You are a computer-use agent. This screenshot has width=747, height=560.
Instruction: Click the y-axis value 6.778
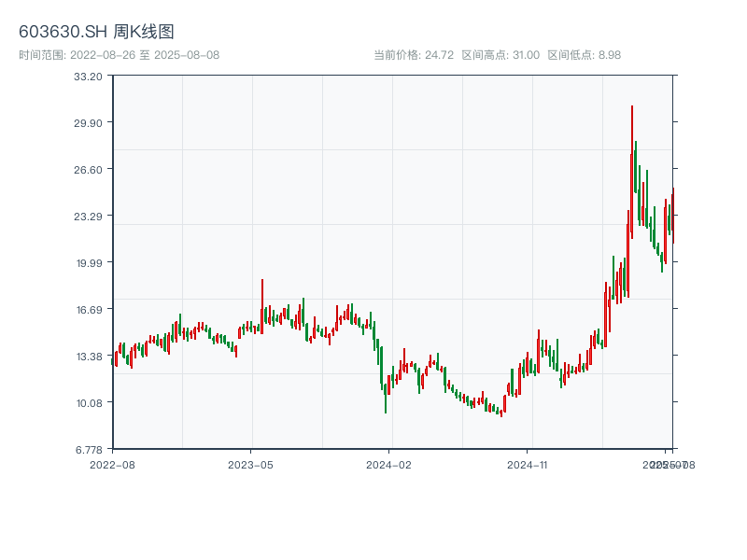(89, 450)
